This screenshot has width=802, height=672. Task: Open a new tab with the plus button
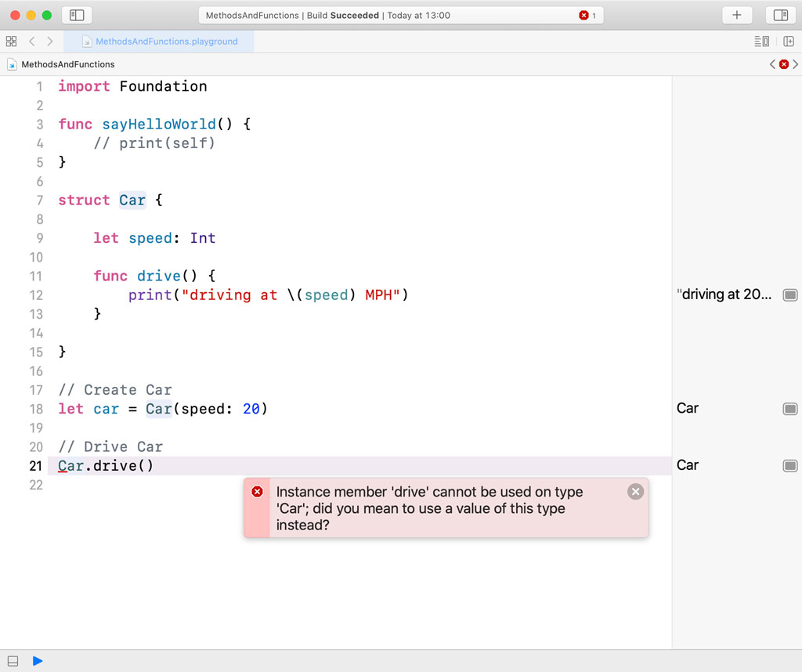[x=737, y=15]
